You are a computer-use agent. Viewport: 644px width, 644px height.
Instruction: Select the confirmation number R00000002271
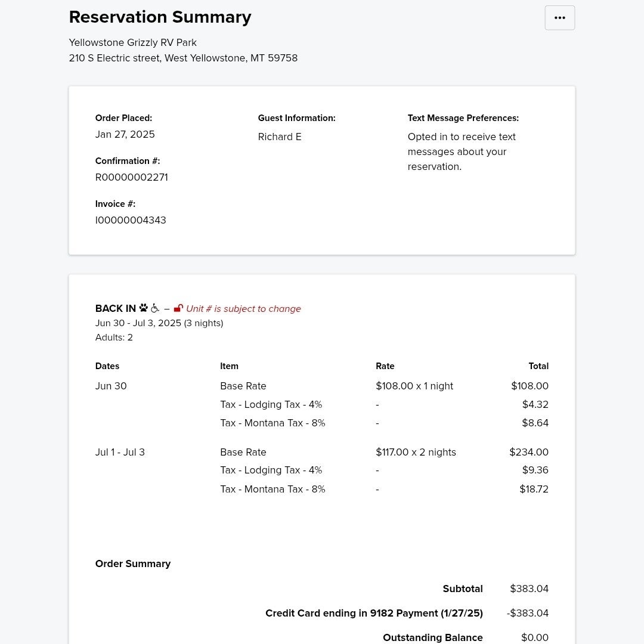point(131,178)
